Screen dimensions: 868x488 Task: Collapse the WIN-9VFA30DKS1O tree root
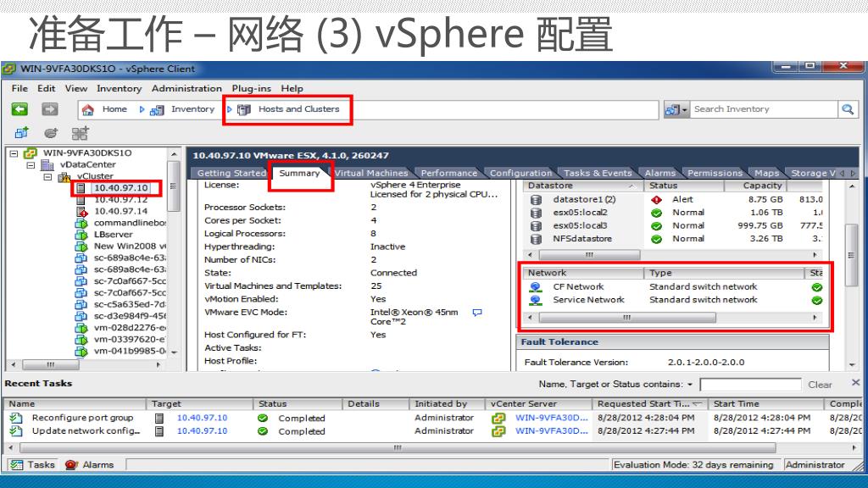[14, 153]
